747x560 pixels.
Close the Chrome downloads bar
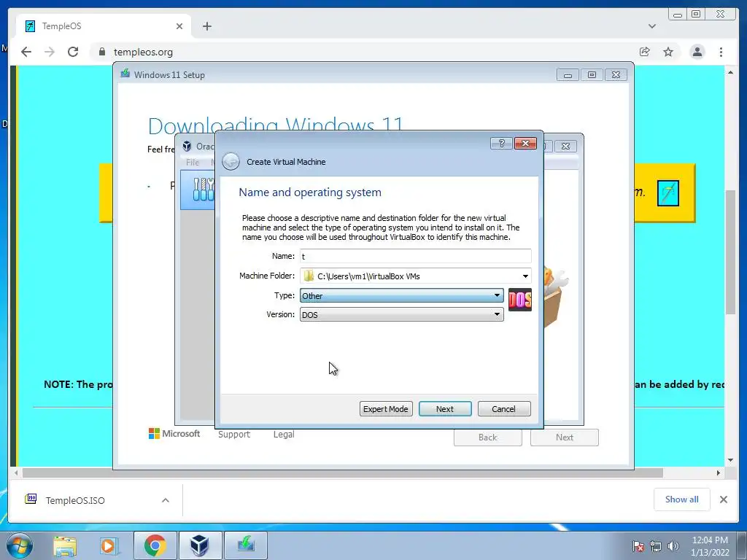point(724,499)
